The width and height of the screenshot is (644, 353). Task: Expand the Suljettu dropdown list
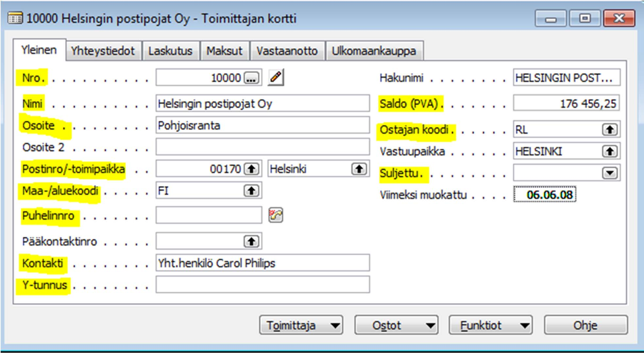coord(610,173)
